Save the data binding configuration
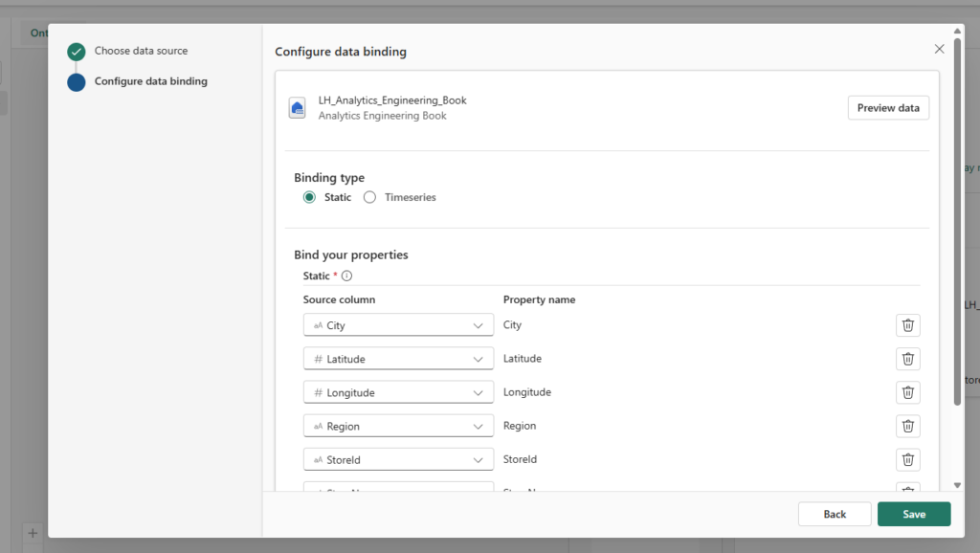Viewport: 980px width, 553px height. (x=913, y=514)
